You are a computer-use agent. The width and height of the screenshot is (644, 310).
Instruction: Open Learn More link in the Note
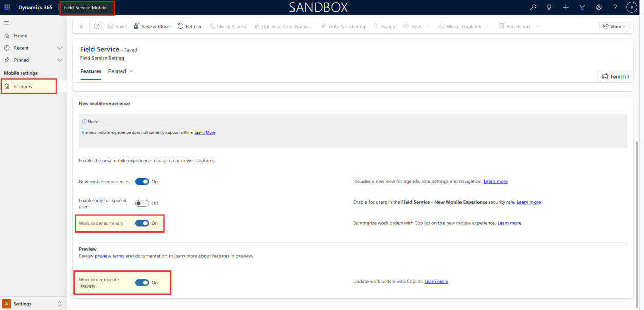coord(205,132)
